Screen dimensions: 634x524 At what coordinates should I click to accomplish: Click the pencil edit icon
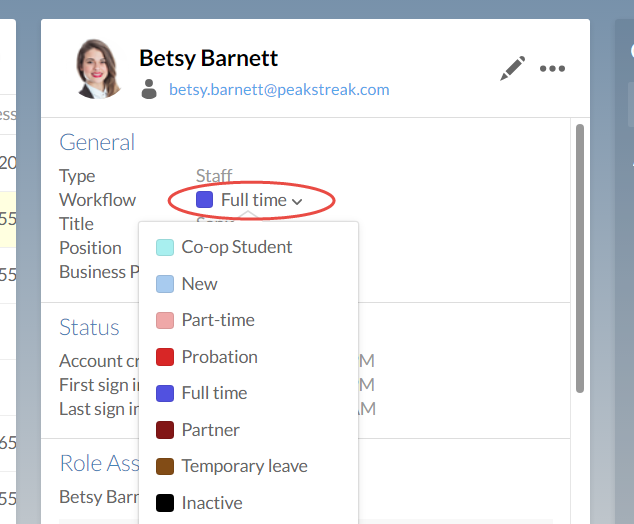[x=512, y=69]
